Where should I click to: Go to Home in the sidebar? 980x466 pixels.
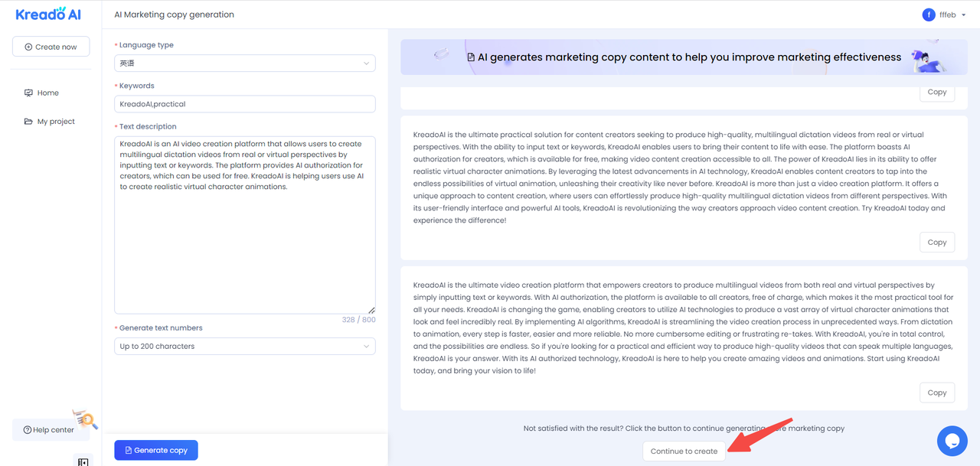[x=47, y=93]
